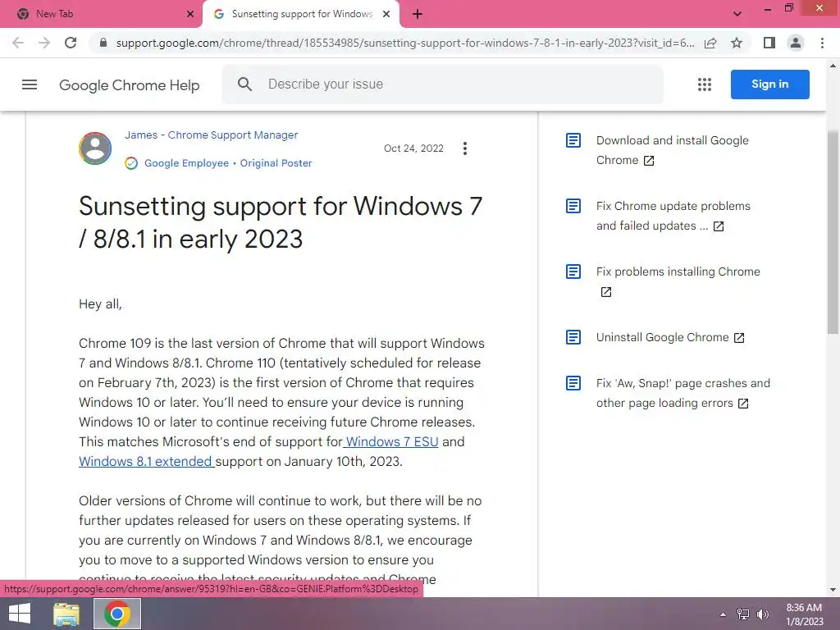Open Download and install Google Chrome article

[673, 150]
